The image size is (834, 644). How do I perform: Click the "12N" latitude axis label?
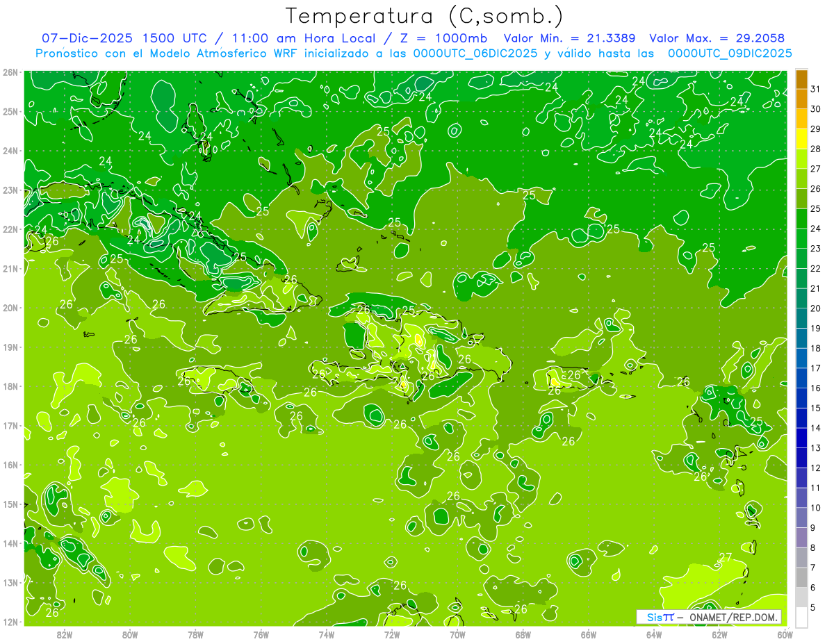[10, 622]
